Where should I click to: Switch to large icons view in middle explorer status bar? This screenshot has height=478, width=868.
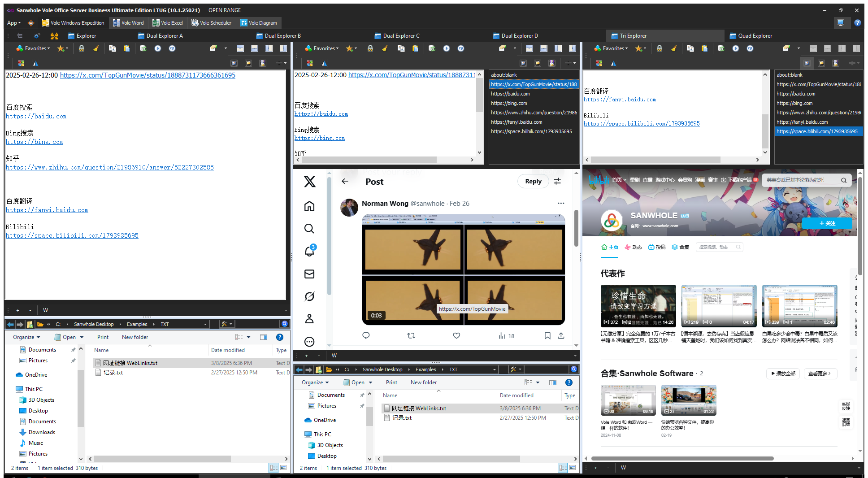[x=573, y=468]
